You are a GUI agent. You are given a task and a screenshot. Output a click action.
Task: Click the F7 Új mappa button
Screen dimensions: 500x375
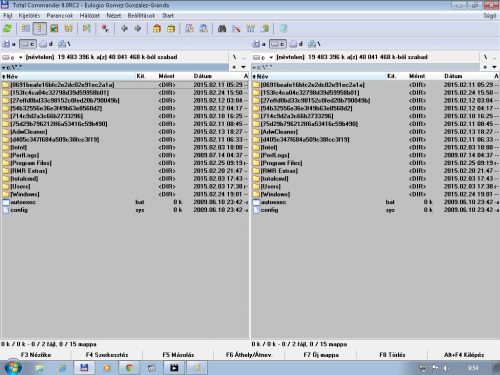tap(321, 355)
